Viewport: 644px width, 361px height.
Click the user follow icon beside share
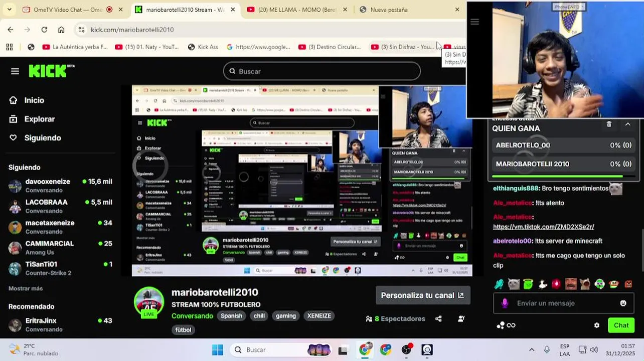coord(461,318)
